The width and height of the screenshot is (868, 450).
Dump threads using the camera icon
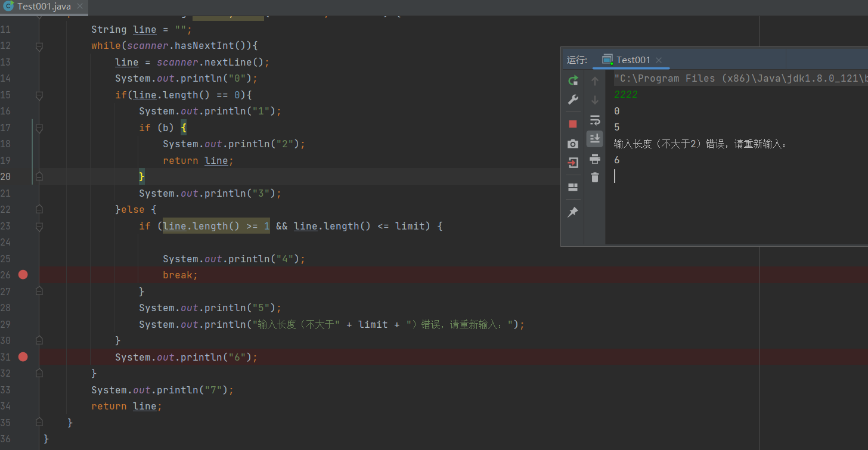coord(573,144)
